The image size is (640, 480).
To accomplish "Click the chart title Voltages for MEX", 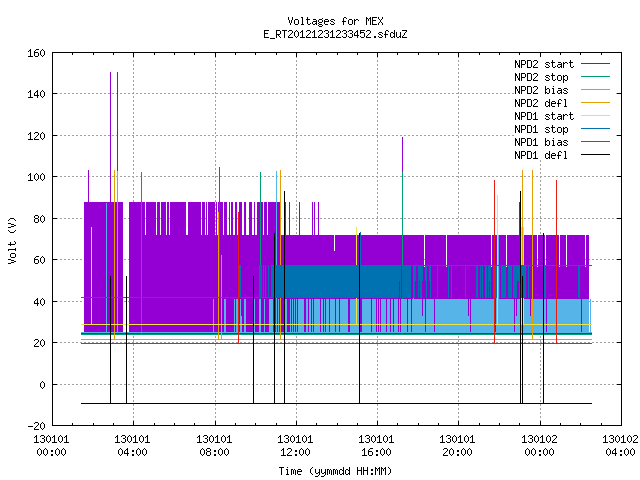I will (x=335, y=21).
